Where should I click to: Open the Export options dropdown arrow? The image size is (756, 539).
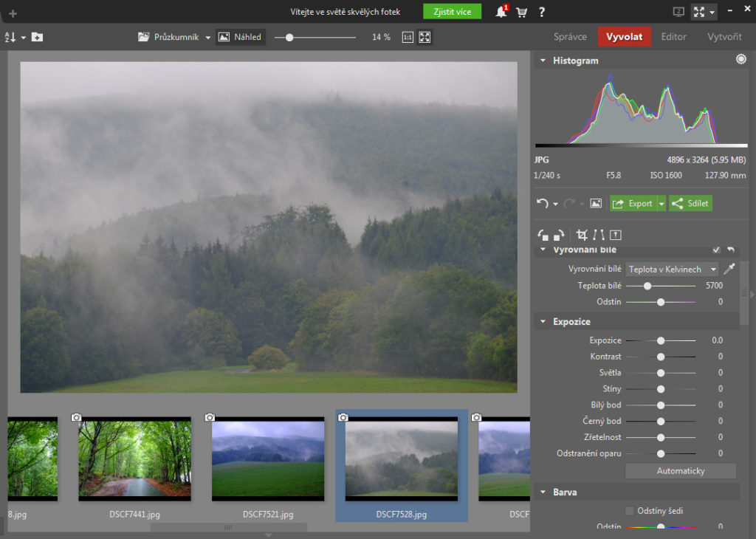pyautogui.click(x=661, y=203)
